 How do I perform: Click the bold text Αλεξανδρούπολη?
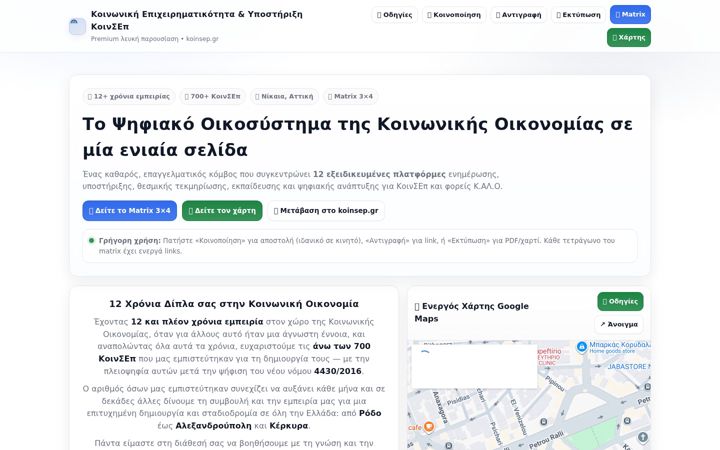[x=214, y=426]
